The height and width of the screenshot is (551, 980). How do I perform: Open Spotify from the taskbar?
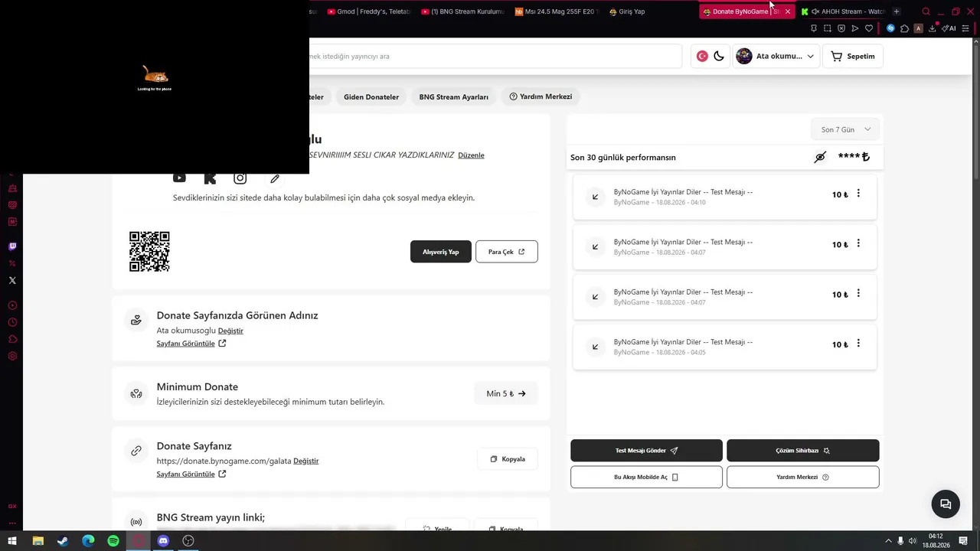pyautogui.click(x=113, y=541)
